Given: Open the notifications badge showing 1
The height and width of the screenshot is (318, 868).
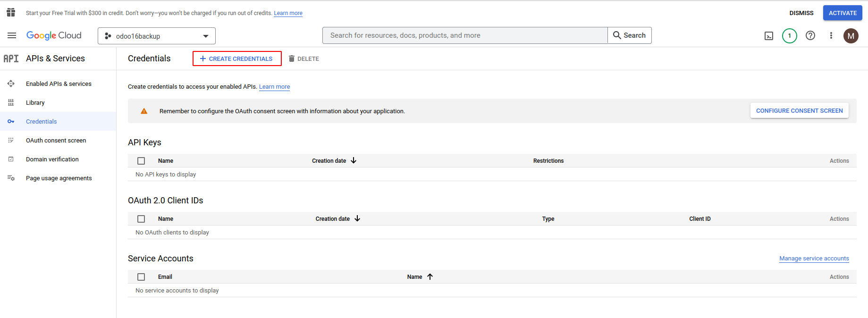Looking at the screenshot, I should pos(789,36).
